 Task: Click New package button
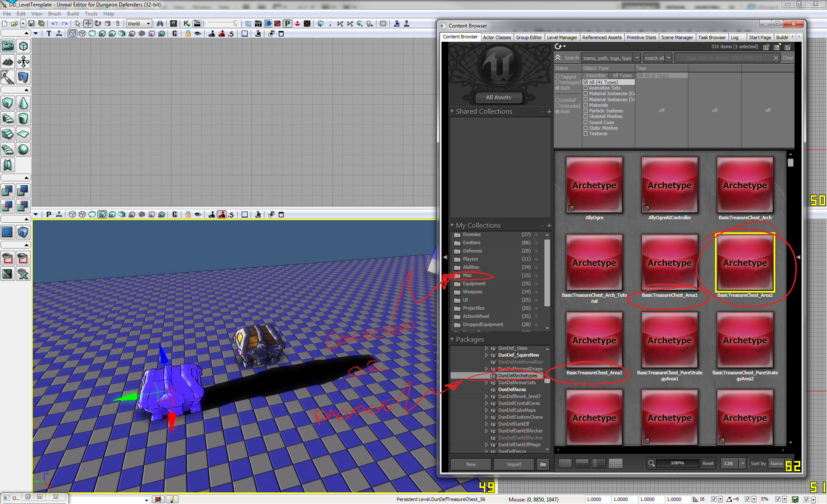471,464
